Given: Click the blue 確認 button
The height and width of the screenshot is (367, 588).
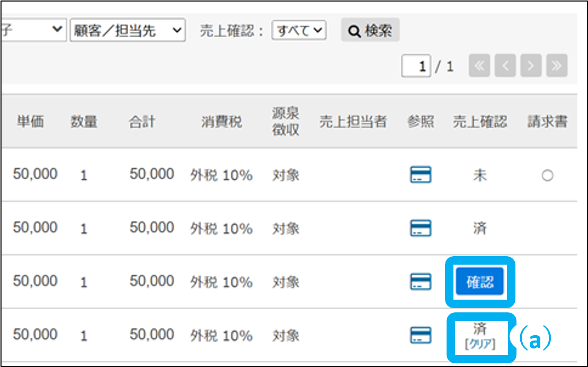Looking at the screenshot, I should (x=479, y=282).
